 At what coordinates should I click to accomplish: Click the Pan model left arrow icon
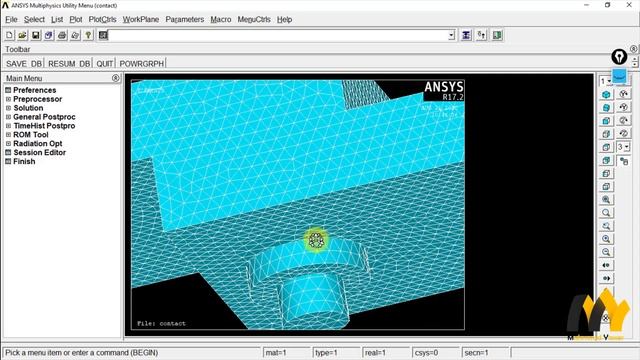(606, 265)
